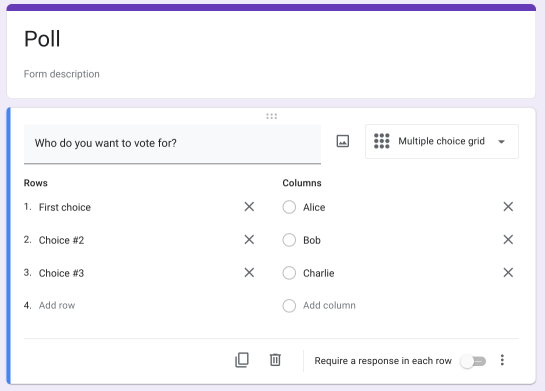Remove the Bob column
Image resolution: width=545 pixels, height=391 pixels.
pyautogui.click(x=508, y=239)
